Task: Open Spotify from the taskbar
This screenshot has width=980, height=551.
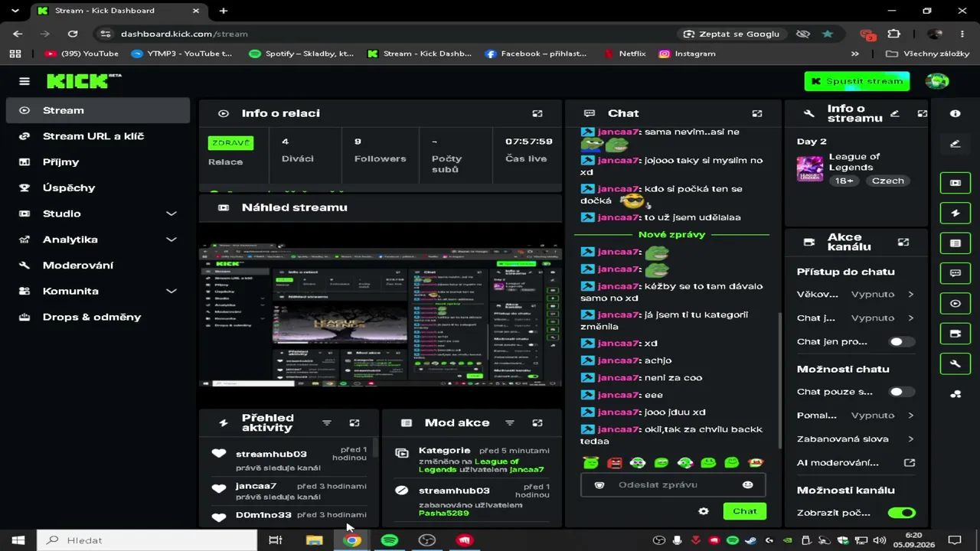Action: 390,540
